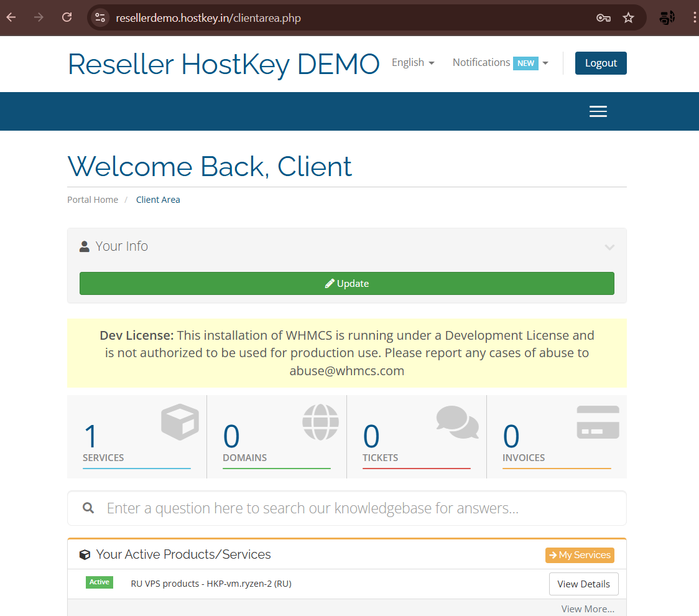This screenshot has height=616, width=699.
Task: Click the Active Products cube icon
Action: 85,554
